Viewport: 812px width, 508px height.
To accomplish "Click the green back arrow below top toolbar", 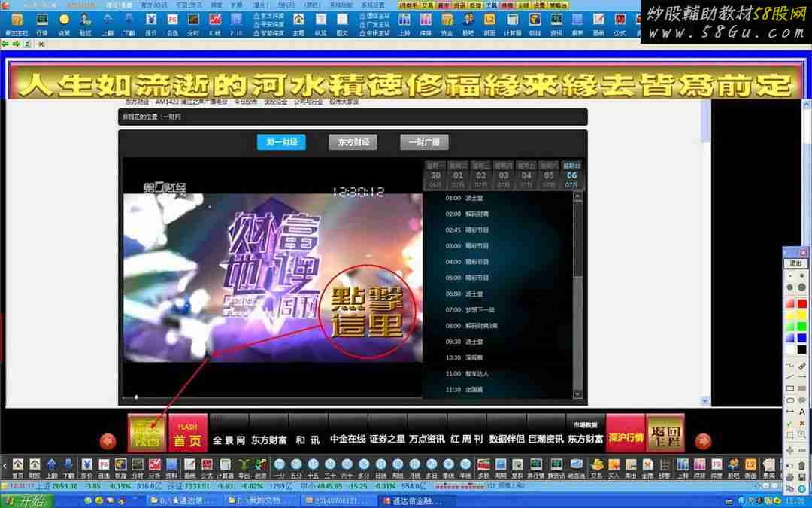I will coord(5,44).
